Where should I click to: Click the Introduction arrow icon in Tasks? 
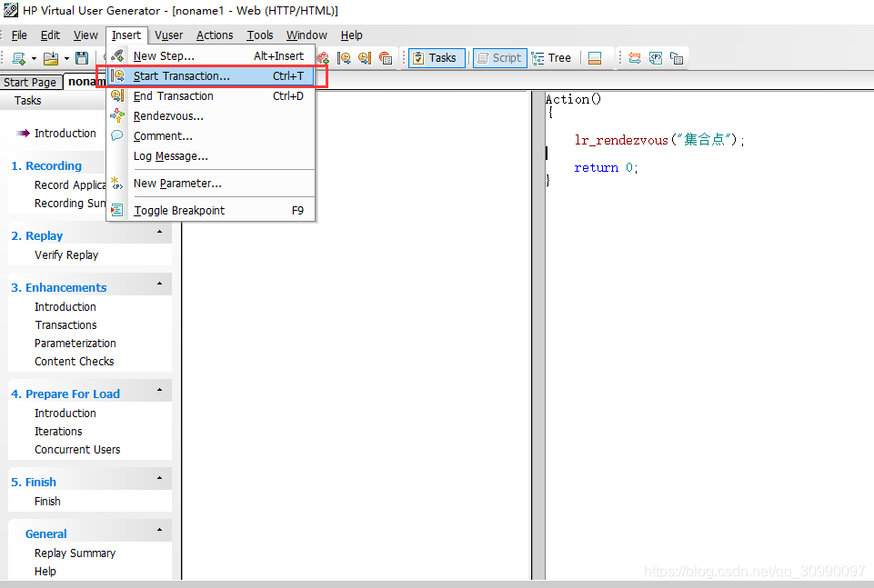(x=23, y=133)
